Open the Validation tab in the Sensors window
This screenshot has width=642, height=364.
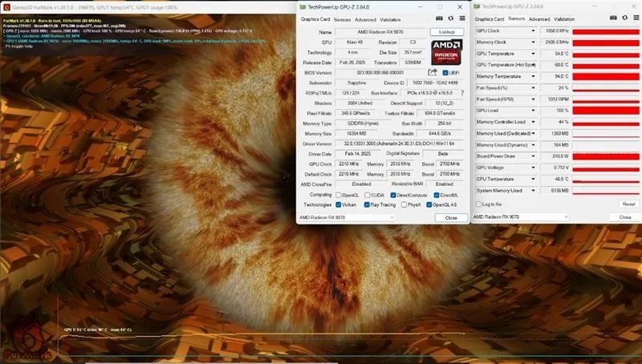(564, 19)
